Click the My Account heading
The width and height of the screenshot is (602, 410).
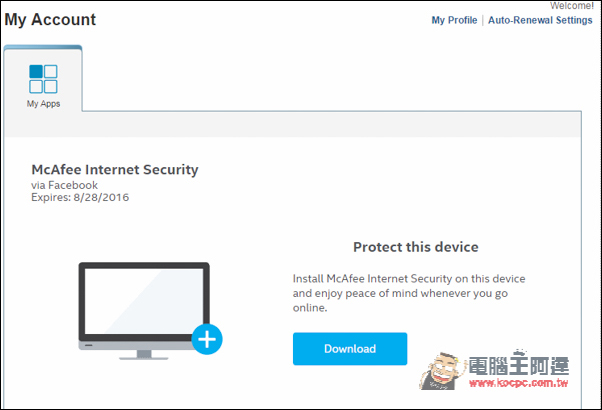[50, 20]
